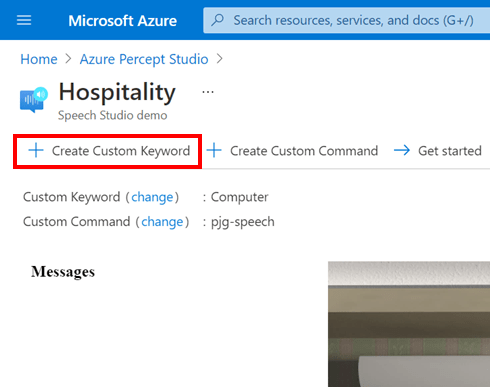
Task: Click the Custom Keyword label
Action: pyautogui.click(x=72, y=197)
